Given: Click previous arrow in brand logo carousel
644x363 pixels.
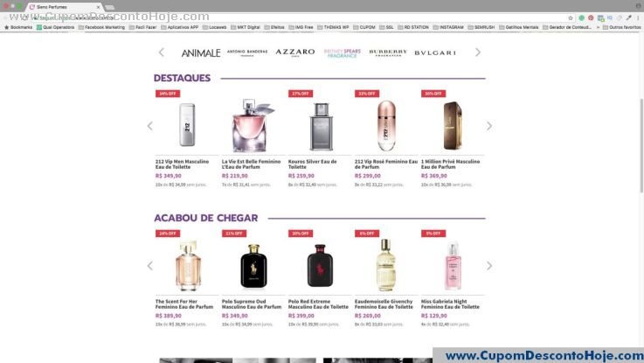Looking at the screenshot, I should pos(162,52).
